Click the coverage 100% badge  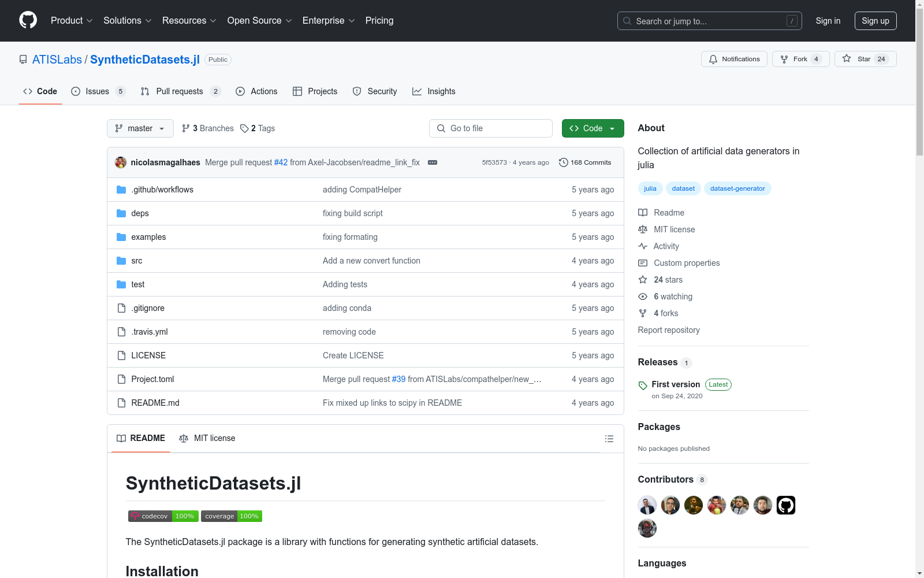[x=232, y=516]
